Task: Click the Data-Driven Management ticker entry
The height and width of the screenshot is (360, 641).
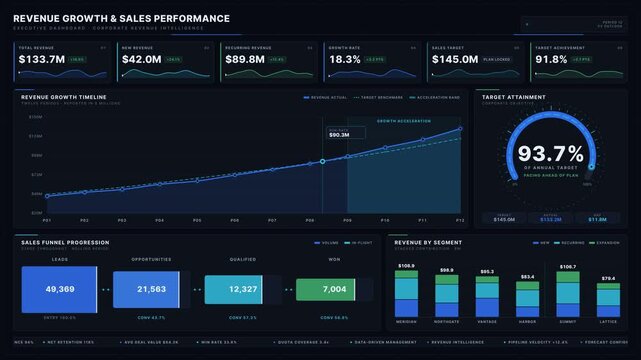Action: [x=383, y=342]
